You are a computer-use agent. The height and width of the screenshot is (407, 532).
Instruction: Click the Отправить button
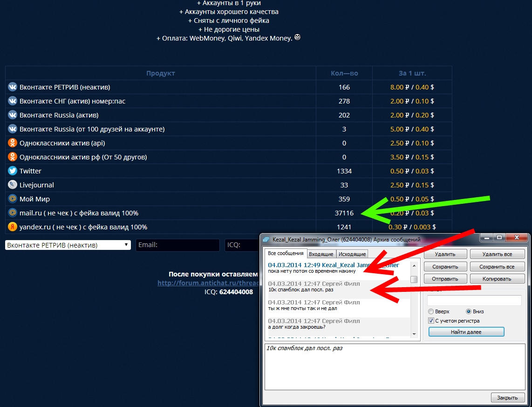[445, 279]
